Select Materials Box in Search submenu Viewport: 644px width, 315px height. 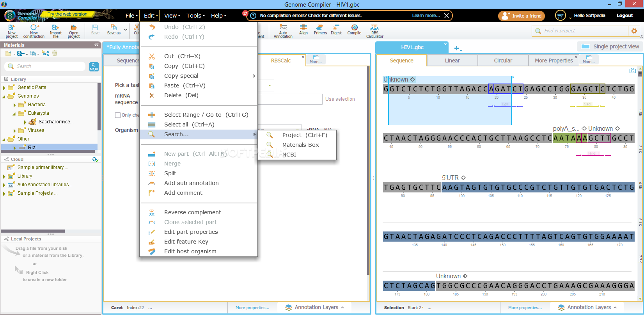297,145
